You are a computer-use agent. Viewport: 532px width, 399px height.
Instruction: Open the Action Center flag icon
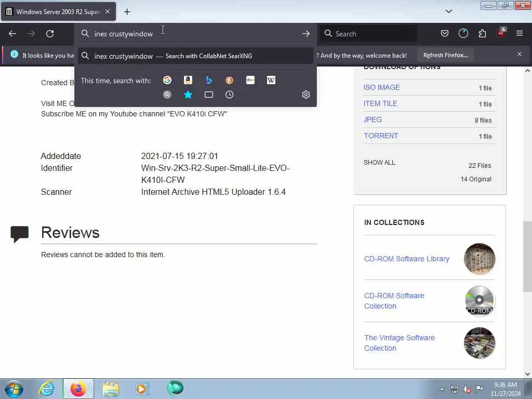(x=479, y=389)
